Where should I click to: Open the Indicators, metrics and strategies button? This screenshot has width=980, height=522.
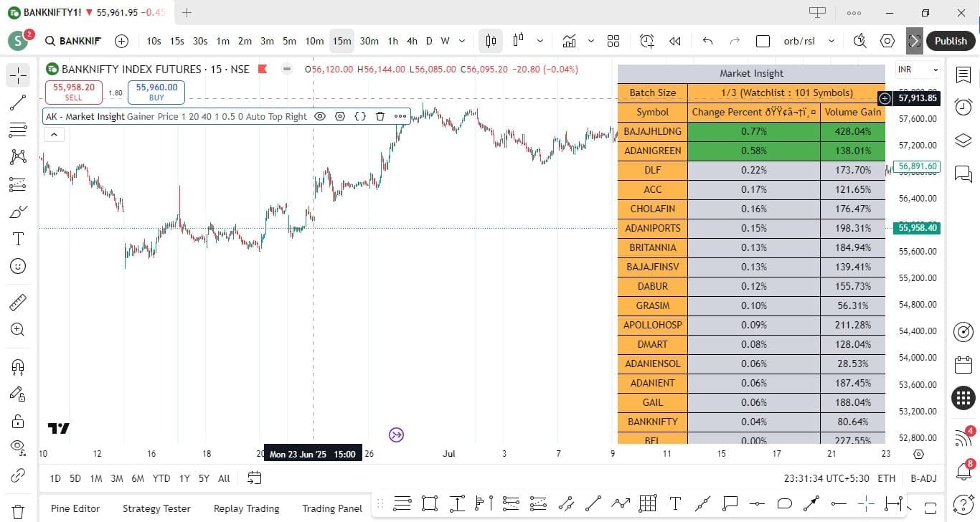pyautogui.click(x=569, y=41)
